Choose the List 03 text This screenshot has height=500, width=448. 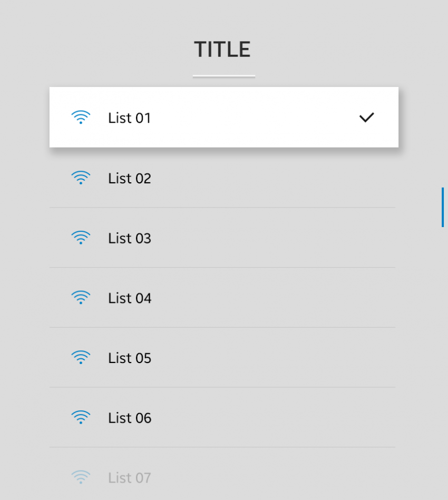130,239
